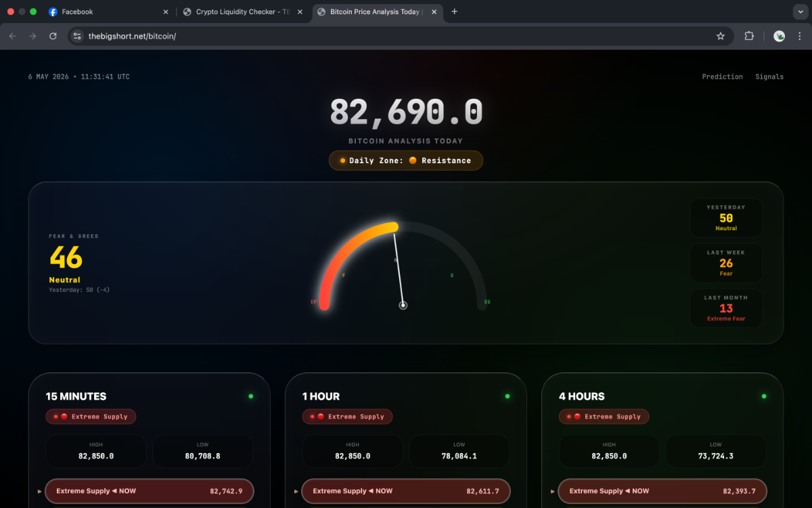Click the Yesterday: 50 (-4) note
This screenshot has height=508, width=812.
[79, 290]
